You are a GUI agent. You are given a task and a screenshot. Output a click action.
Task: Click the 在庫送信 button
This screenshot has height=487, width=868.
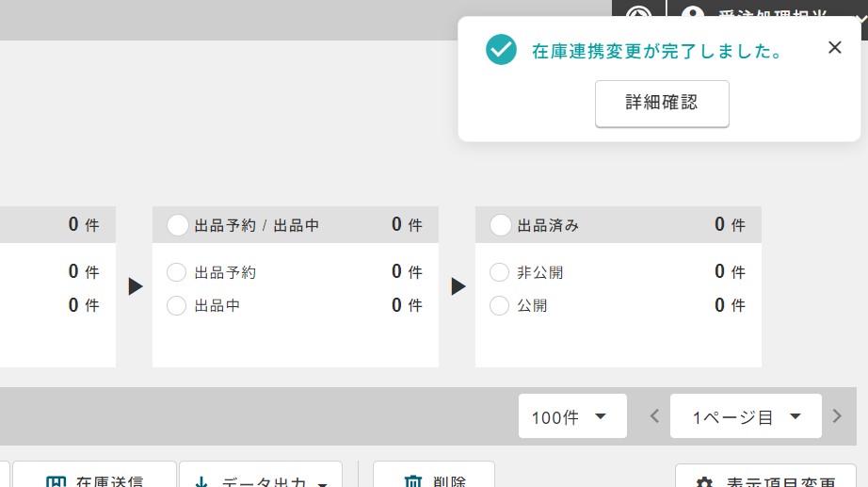(x=94, y=476)
